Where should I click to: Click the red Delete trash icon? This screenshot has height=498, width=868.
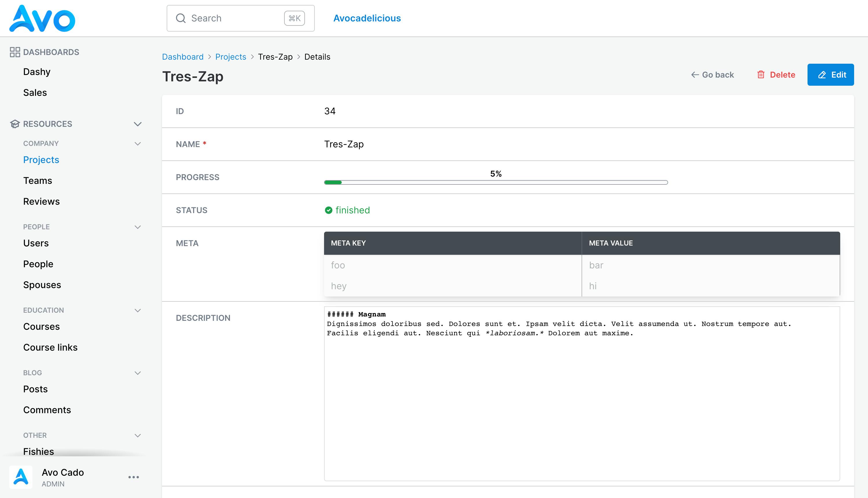(x=761, y=75)
